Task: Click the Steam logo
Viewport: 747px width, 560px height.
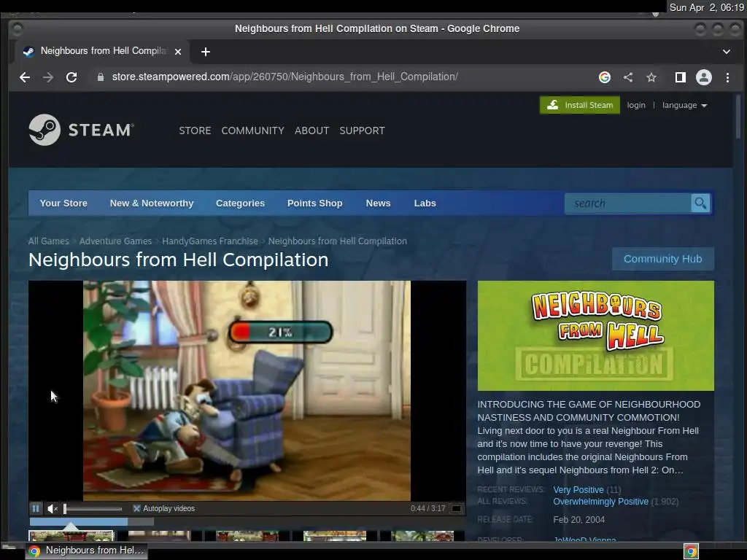Action: 82,130
